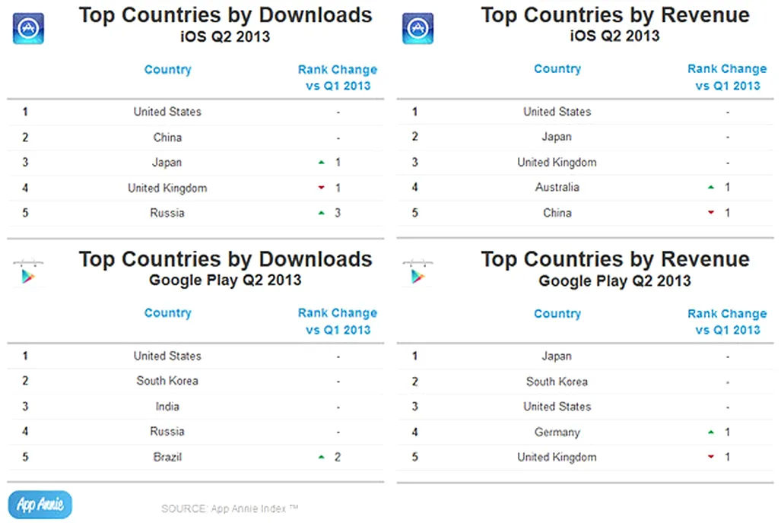Click the App Store icon beside iOS Revenue title
The height and width of the screenshot is (532, 781).
pyautogui.click(x=417, y=29)
